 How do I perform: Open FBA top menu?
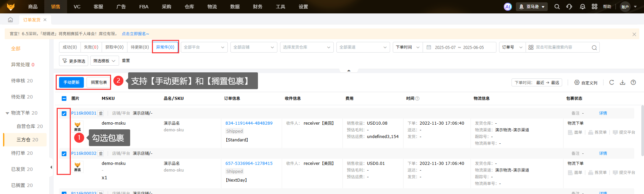[x=144, y=7]
